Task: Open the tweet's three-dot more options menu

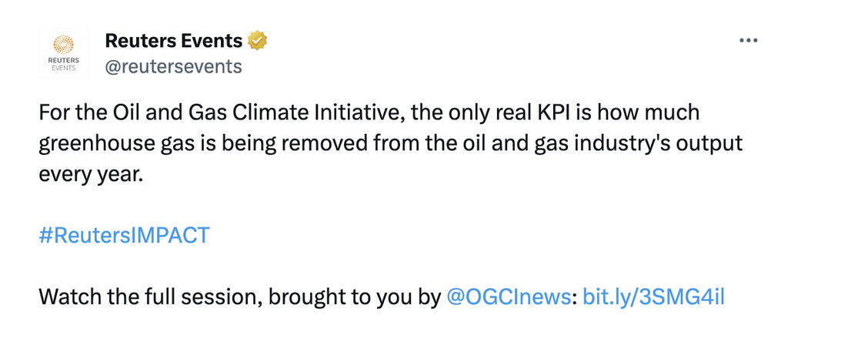Action: click(748, 41)
